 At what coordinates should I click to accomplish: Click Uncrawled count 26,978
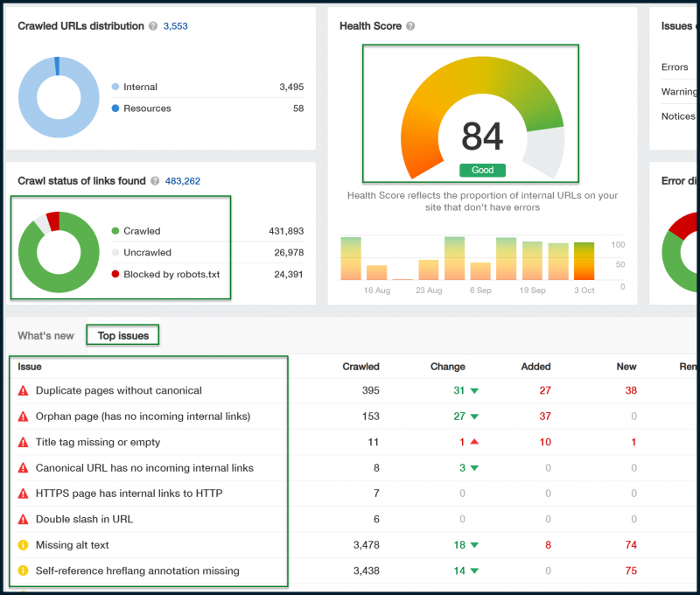pyautogui.click(x=289, y=252)
